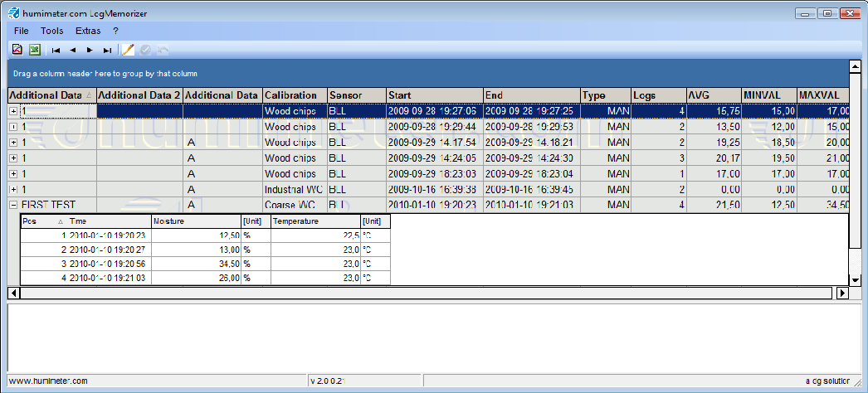Screen dimensions: 868x393
Task: Jump to the first record
Action: pyautogui.click(x=56, y=51)
